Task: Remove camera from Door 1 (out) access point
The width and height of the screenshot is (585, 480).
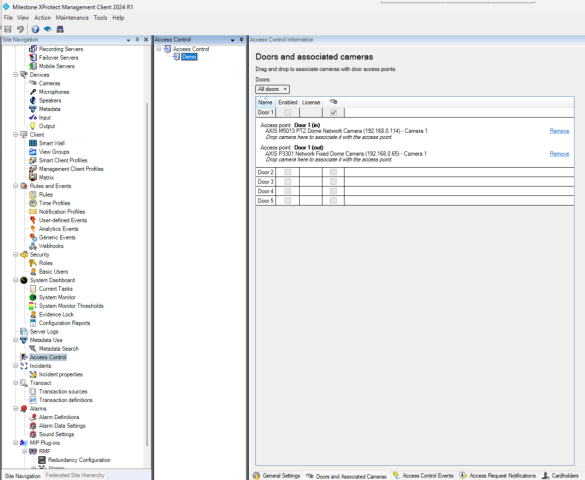Action: 559,154
